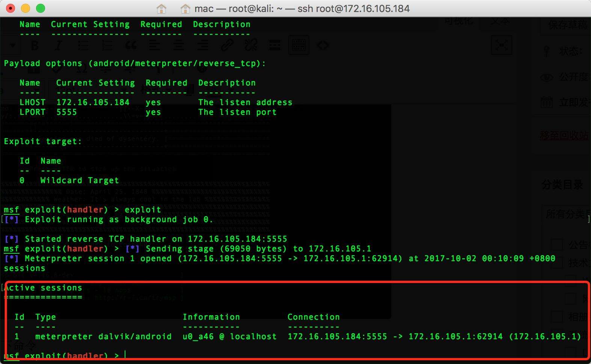Click the 保存草稿 save draft button
The image size is (591, 364).
[x=566, y=25]
